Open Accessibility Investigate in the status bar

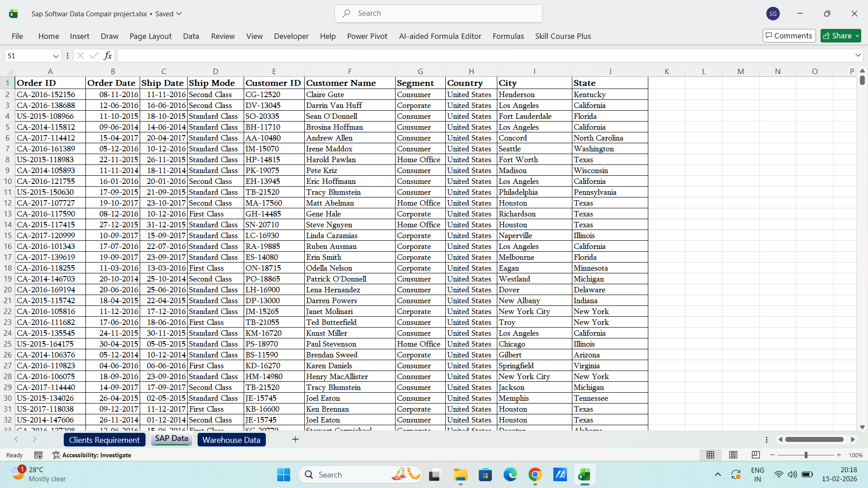point(92,455)
